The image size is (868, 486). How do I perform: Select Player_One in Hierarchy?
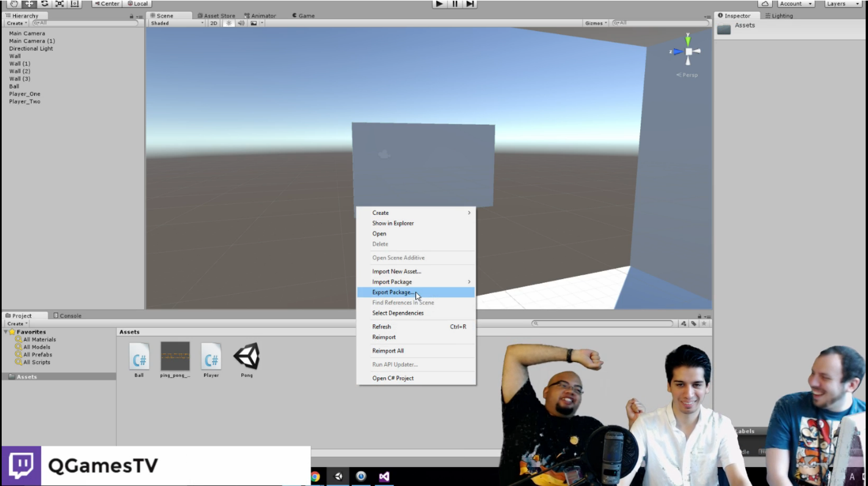[24, 94]
